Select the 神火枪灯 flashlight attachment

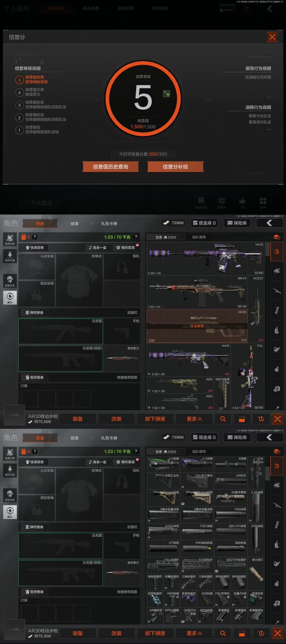[x=256, y=570]
